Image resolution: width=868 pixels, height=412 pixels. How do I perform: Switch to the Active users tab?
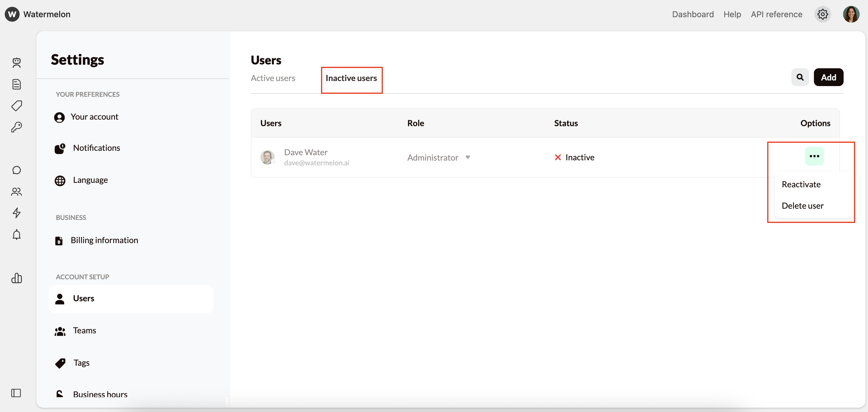coord(273,78)
